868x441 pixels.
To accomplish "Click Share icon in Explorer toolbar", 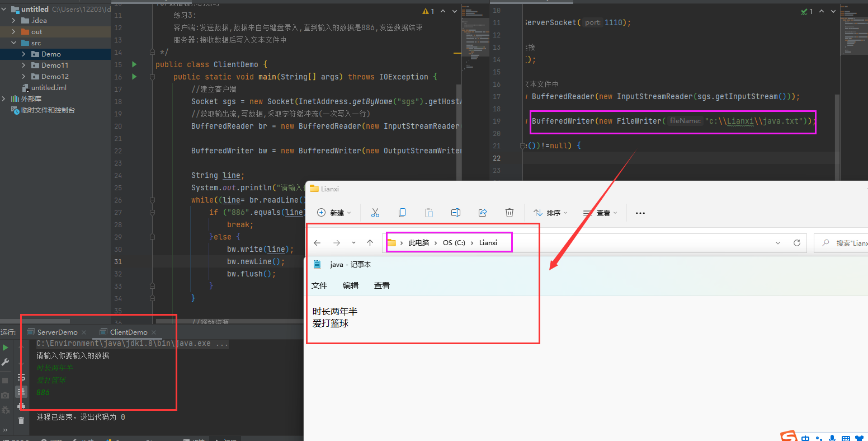I will click(483, 213).
